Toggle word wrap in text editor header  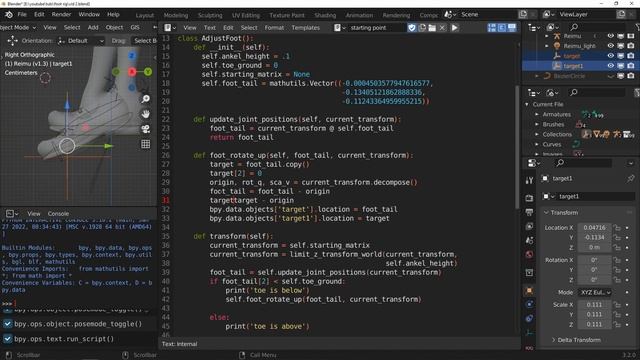[x=502, y=28]
